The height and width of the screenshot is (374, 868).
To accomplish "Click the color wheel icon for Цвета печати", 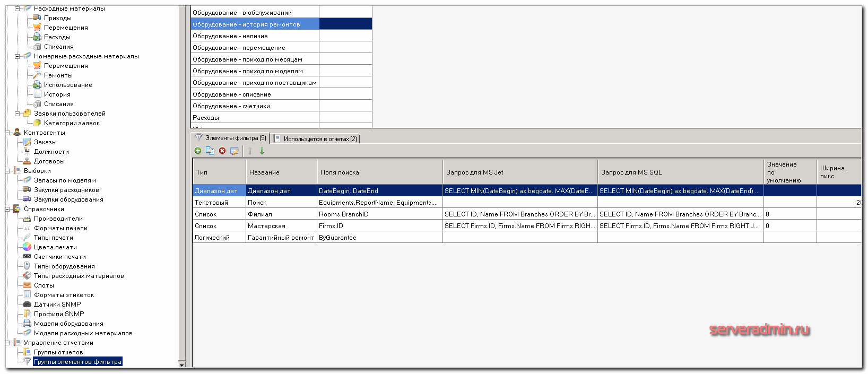I will point(27,247).
